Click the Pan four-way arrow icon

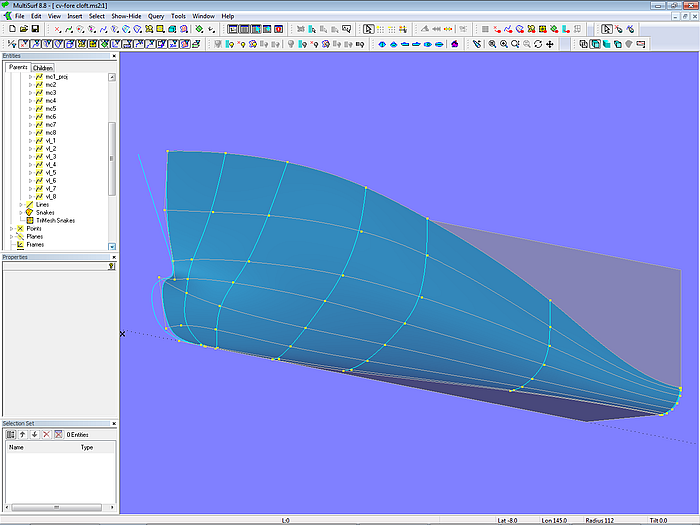point(550,44)
